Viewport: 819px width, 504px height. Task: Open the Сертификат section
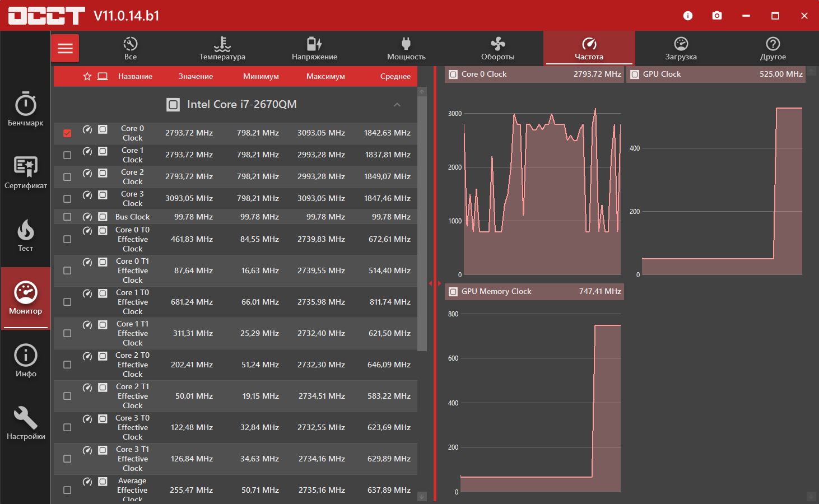(25, 172)
